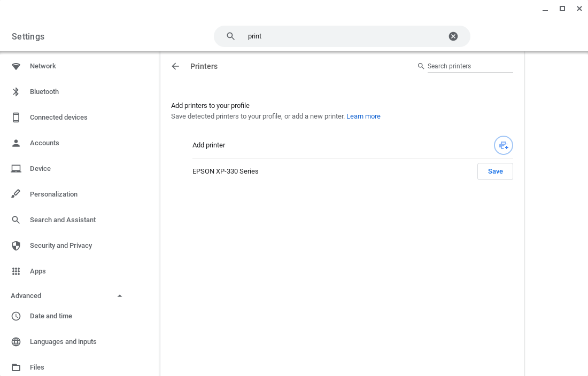Click the Apps grid icon

tap(16, 271)
